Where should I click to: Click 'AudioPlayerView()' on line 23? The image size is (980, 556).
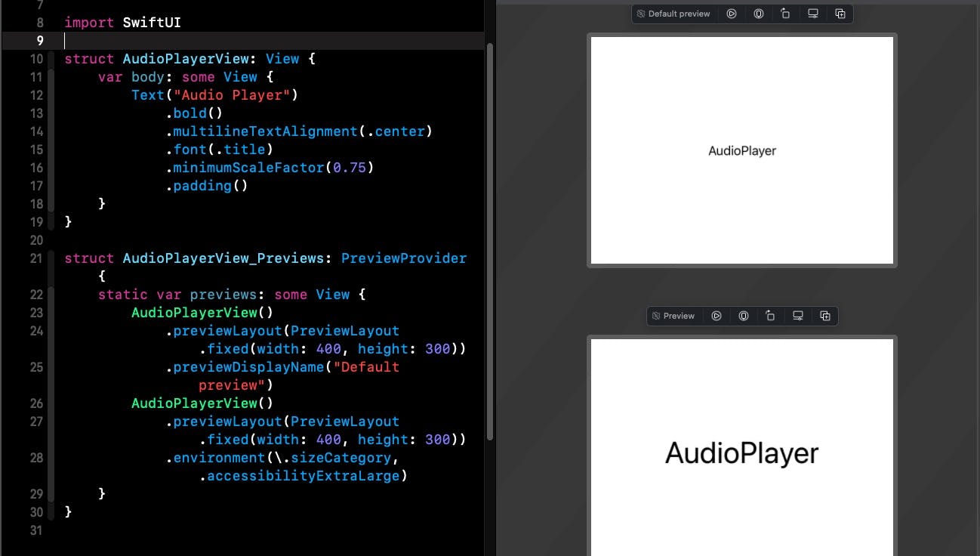(x=202, y=313)
